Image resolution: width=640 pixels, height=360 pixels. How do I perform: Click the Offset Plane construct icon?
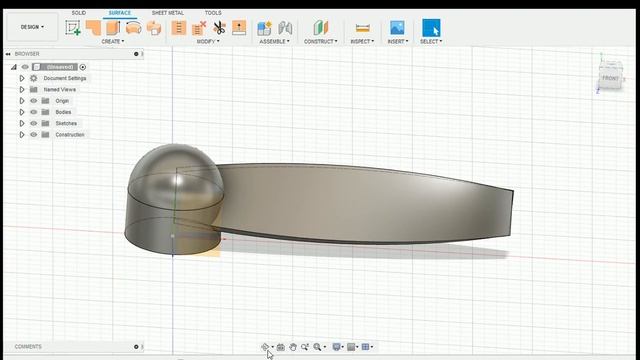321,28
